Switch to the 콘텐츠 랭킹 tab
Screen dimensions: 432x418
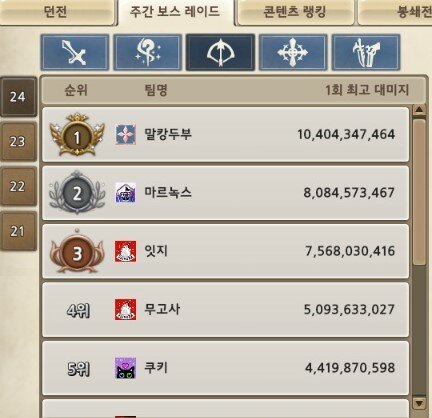coord(295,12)
